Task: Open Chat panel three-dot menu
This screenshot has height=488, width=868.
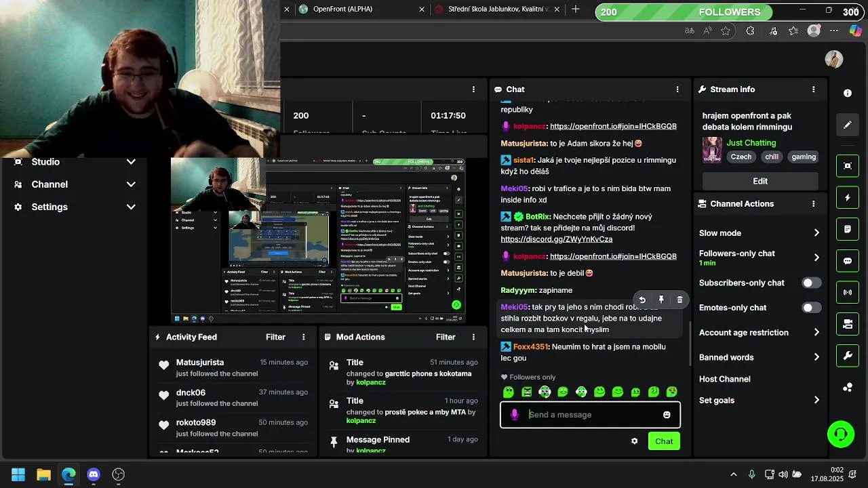Action: point(677,89)
